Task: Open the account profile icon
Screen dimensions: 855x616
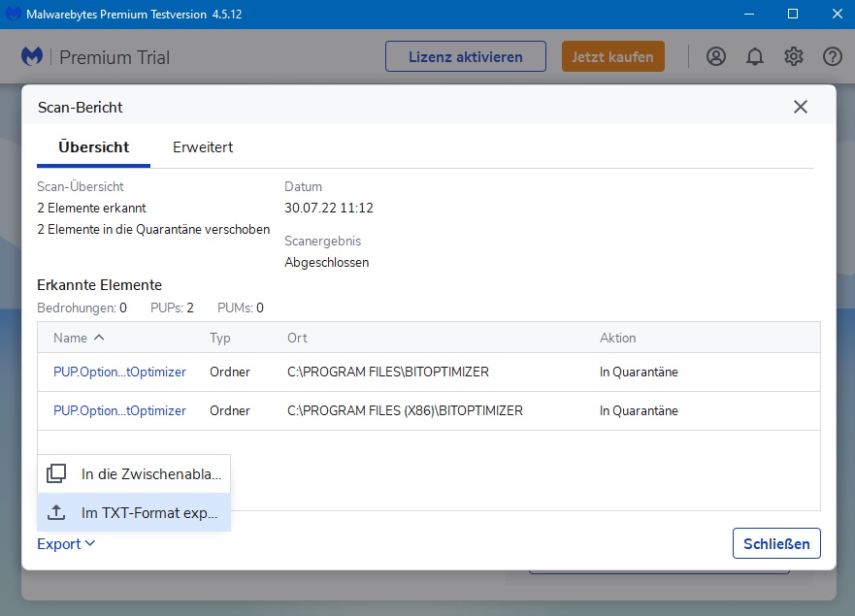Action: (x=716, y=56)
